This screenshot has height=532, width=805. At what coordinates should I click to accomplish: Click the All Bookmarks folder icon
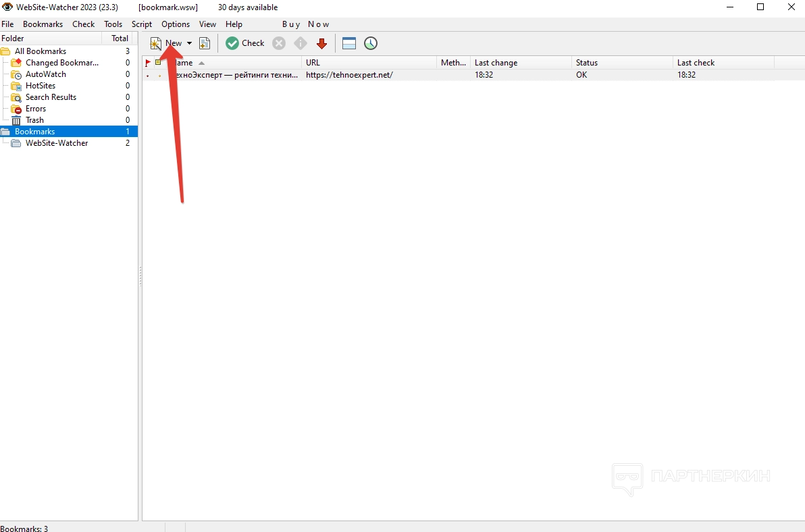coord(5,51)
